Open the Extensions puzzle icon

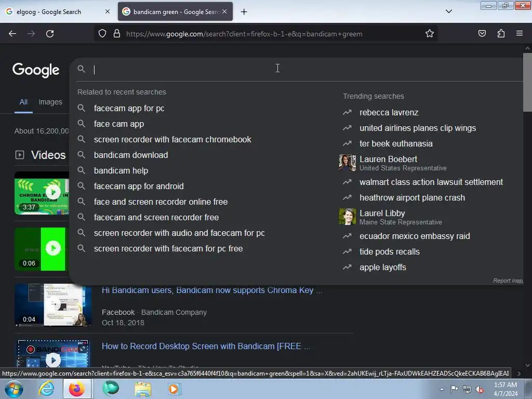tap(501, 34)
